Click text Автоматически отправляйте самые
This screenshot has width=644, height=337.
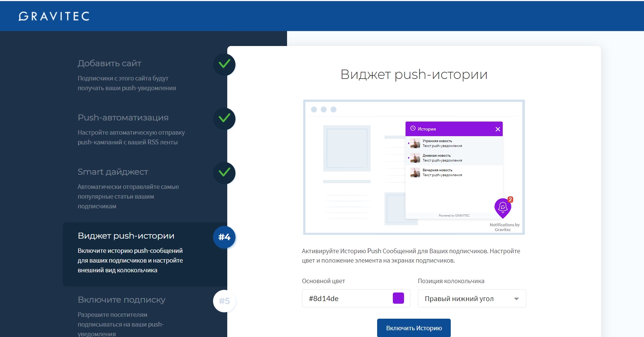pos(128,187)
